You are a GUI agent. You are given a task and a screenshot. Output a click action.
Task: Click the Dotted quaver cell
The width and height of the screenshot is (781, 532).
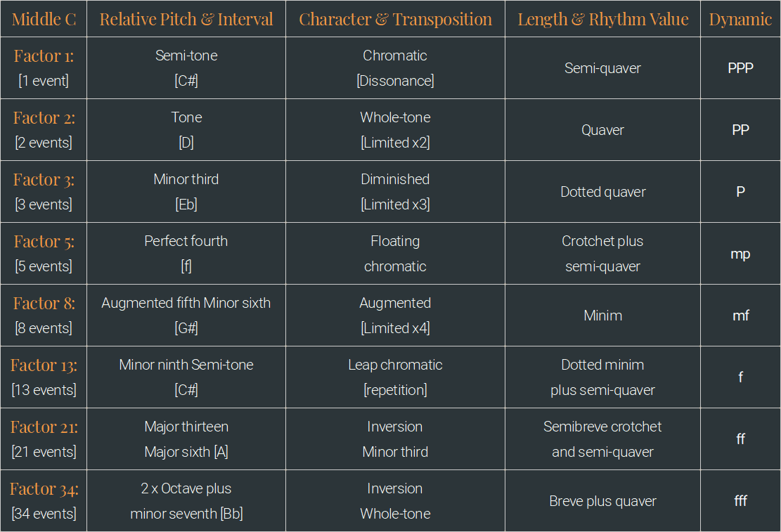point(602,191)
